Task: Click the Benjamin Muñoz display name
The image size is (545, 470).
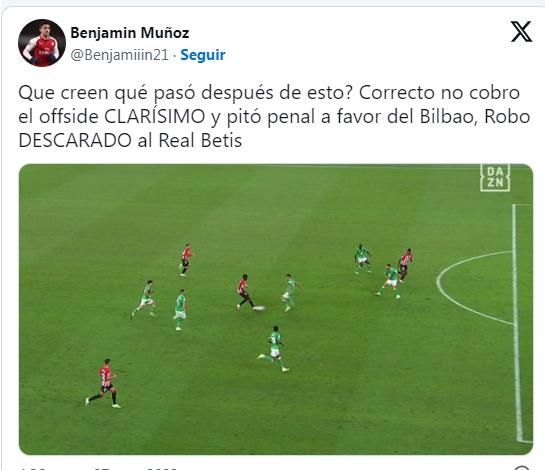Action: [x=130, y=33]
